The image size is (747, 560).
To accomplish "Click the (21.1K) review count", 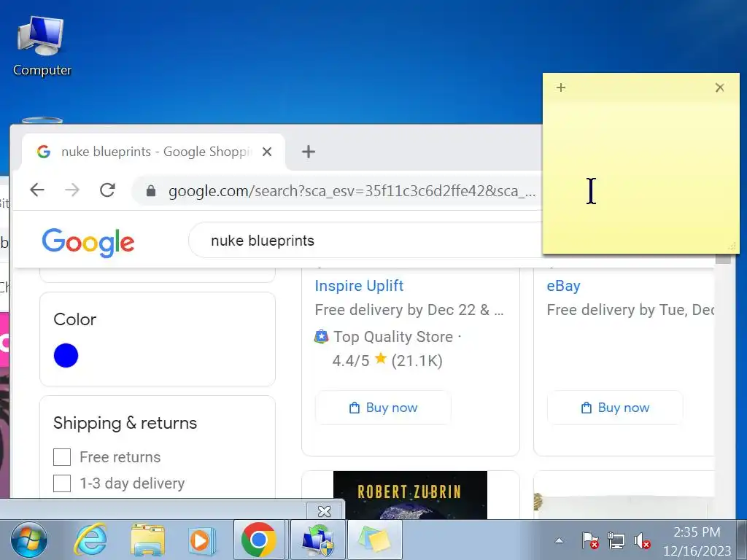I will 417,360.
